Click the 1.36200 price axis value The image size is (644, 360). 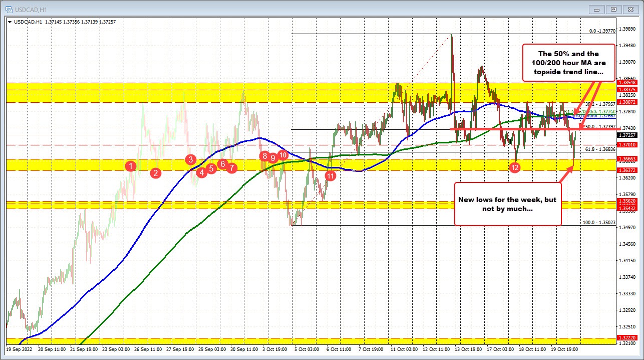click(x=628, y=177)
